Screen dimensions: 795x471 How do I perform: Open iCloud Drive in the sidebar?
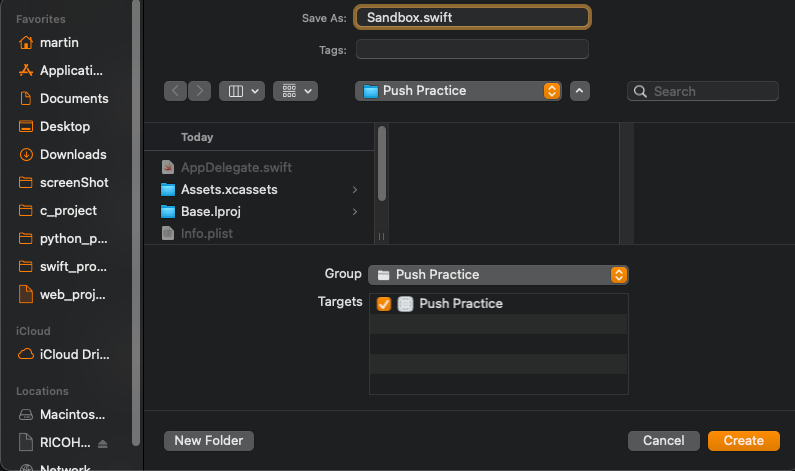click(x=72, y=355)
